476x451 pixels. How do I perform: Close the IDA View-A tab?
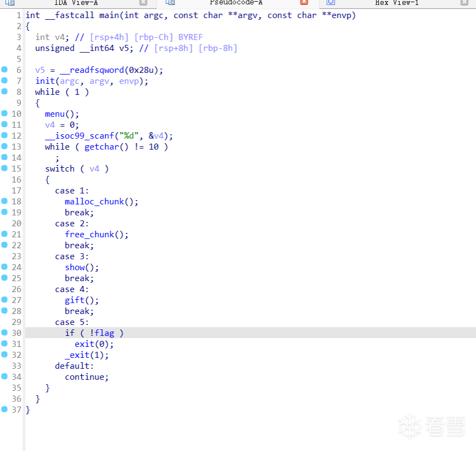143,2
